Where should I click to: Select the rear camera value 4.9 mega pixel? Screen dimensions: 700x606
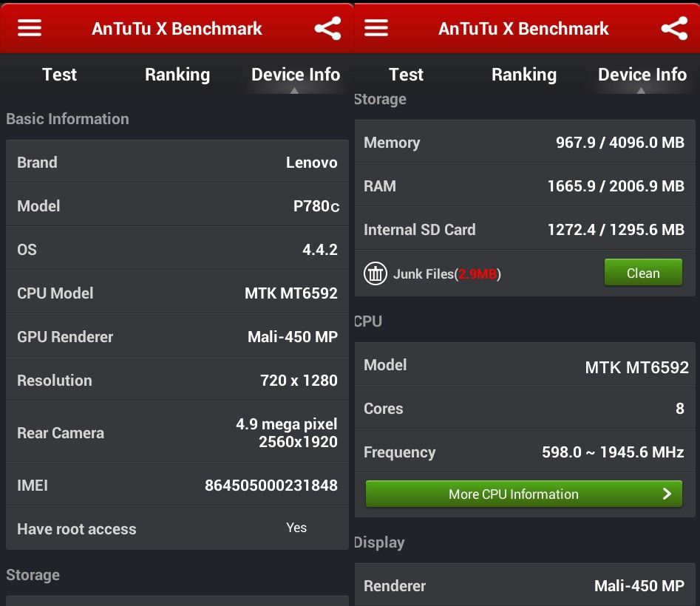tap(287, 424)
